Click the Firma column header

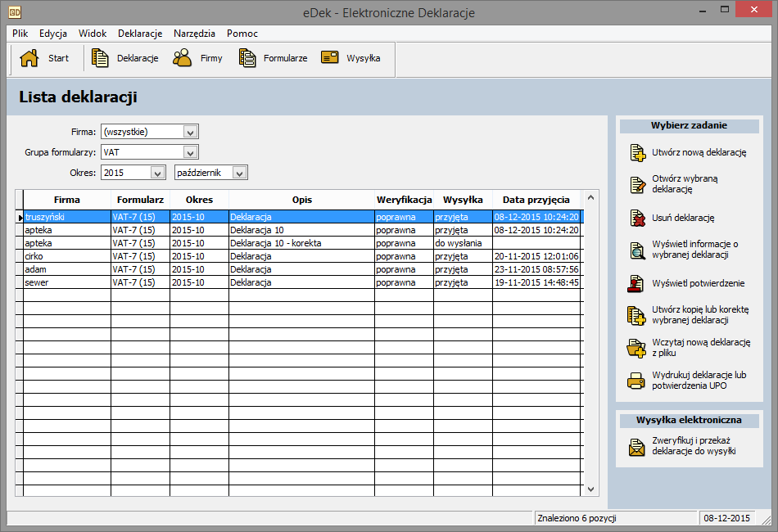point(67,200)
